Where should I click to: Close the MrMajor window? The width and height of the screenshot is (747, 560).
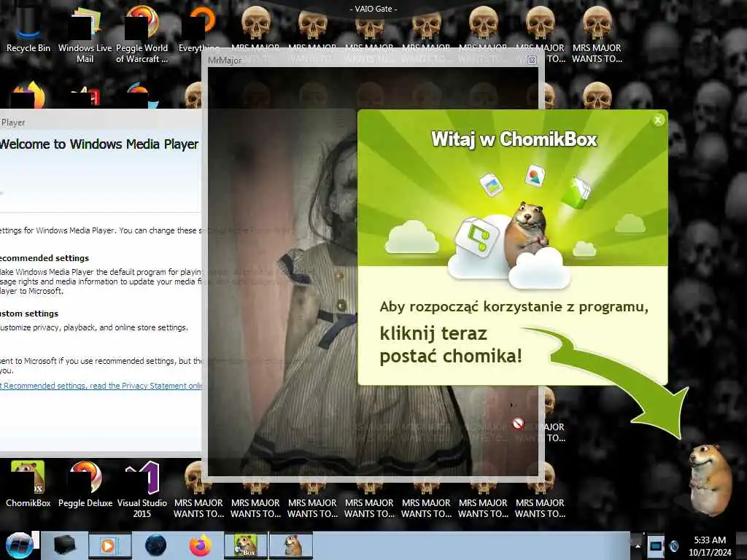[x=532, y=60]
